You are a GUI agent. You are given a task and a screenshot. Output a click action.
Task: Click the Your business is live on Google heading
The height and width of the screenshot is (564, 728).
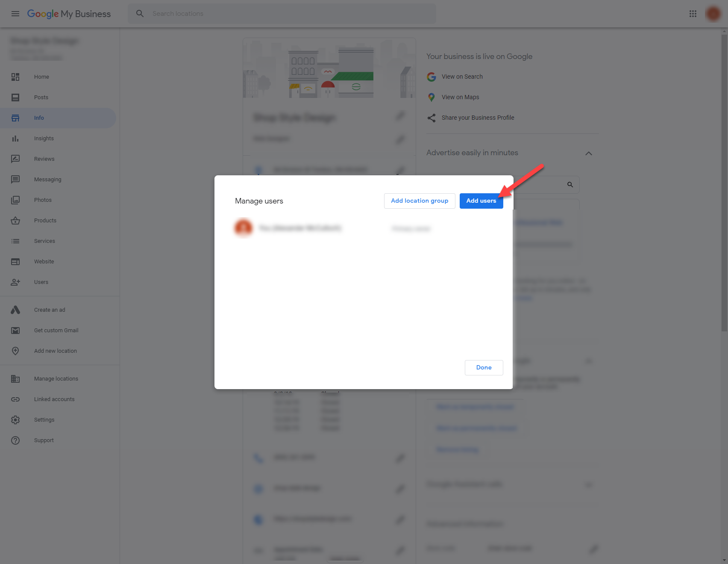click(x=479, y=56)
